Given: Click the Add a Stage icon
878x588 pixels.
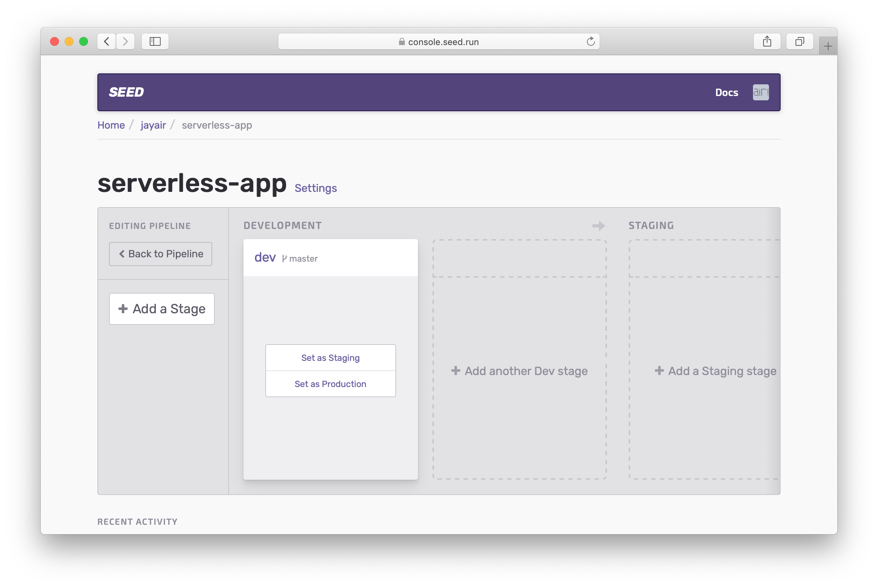Looking at the screenshot, I should [x=123, y=309].
